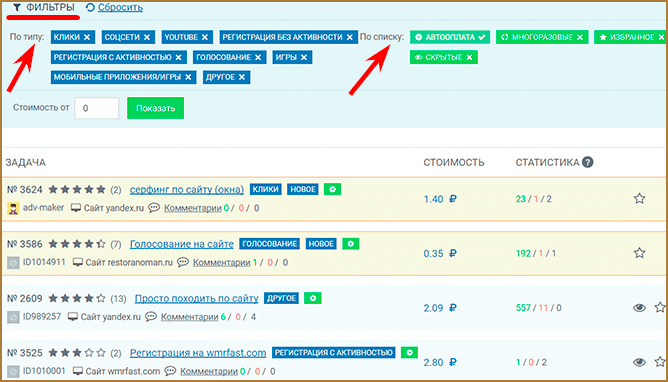
Task: Reset filters via the Сбросить link
Action: pos(120,7)
